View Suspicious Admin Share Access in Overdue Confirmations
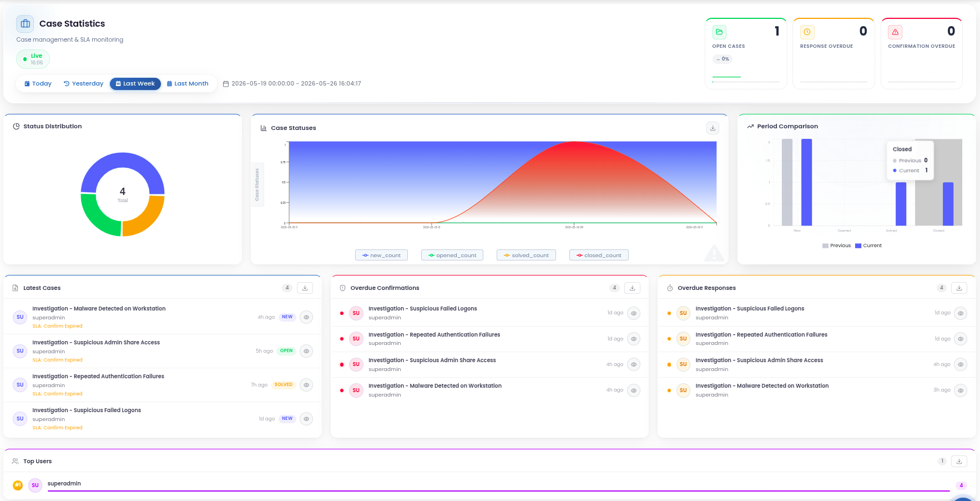The width and height of the screenshot is (980, 501). [x=634, y=364]
